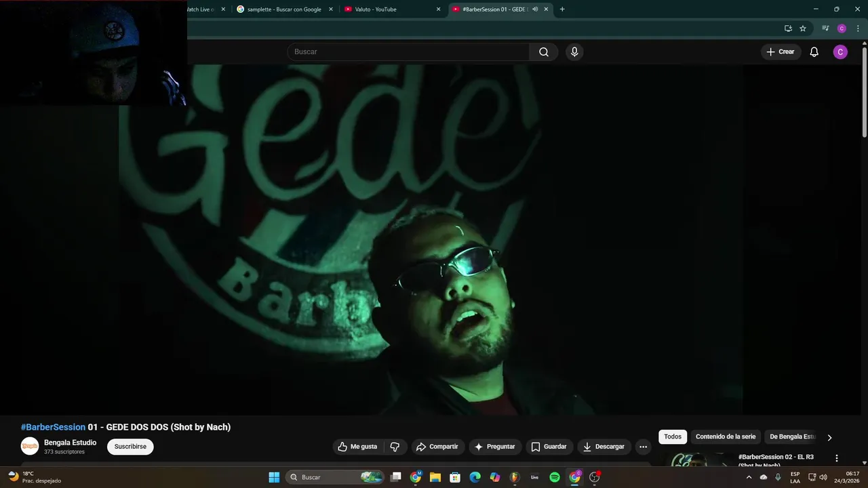The width and height of the screenshot is (868, 488).
Task: Like the video with Me gusta
Action: (x=357, y=447)
